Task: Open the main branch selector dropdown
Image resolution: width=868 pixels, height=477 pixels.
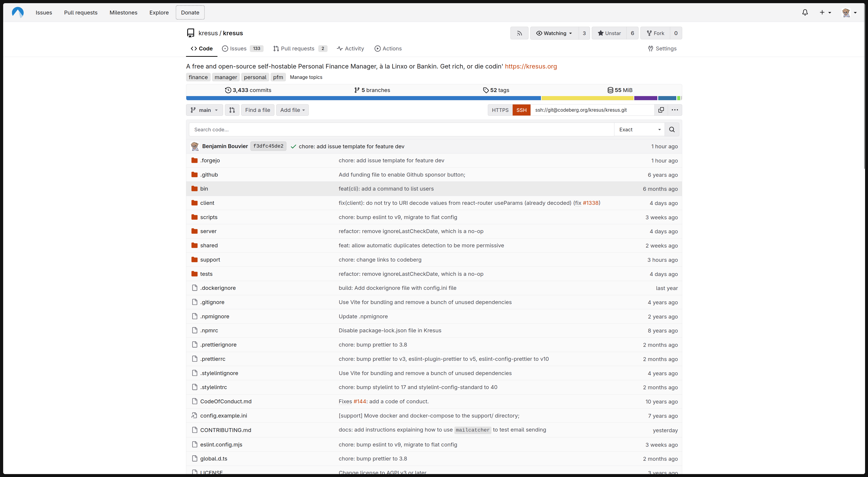Action: pyautogui.click(x=204, y=110)
